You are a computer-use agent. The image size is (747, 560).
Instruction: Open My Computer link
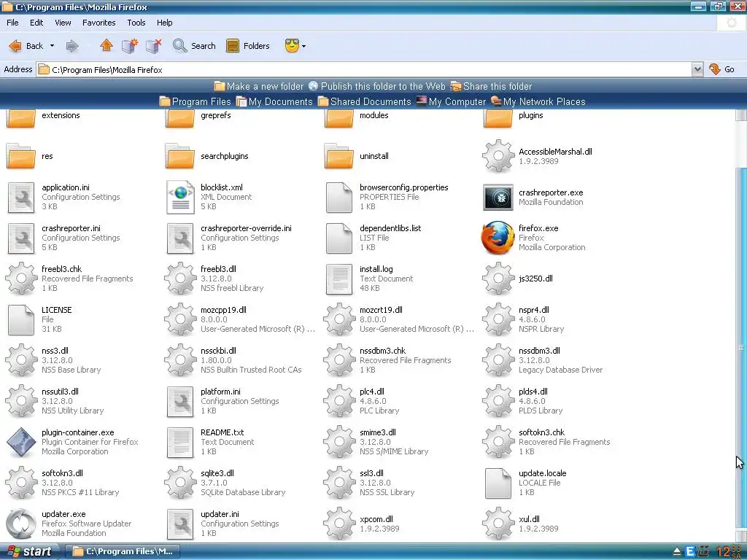tap(451, 101)
